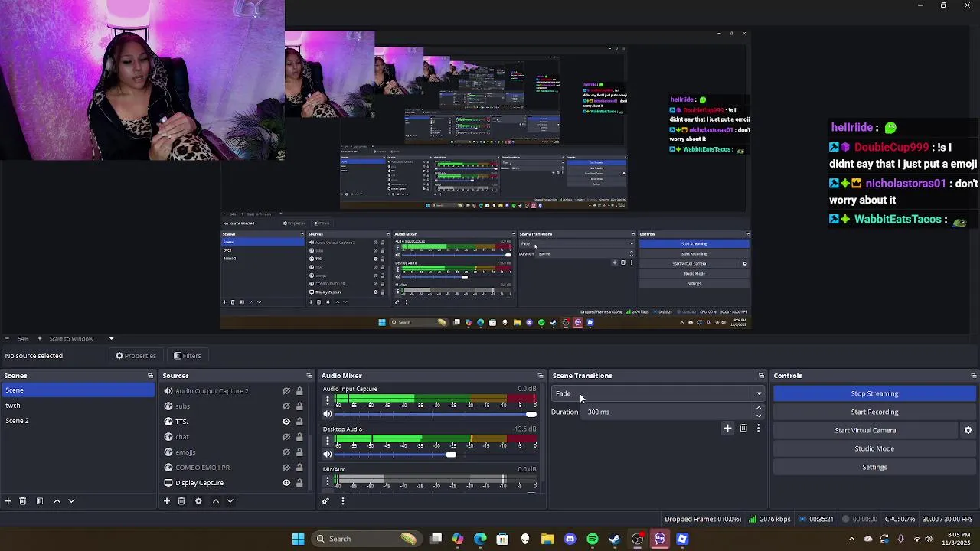The height and width of the screenshot is (551, 980).
Task: Open Spotify from the taskbar
Action: (x=592, y=539)
